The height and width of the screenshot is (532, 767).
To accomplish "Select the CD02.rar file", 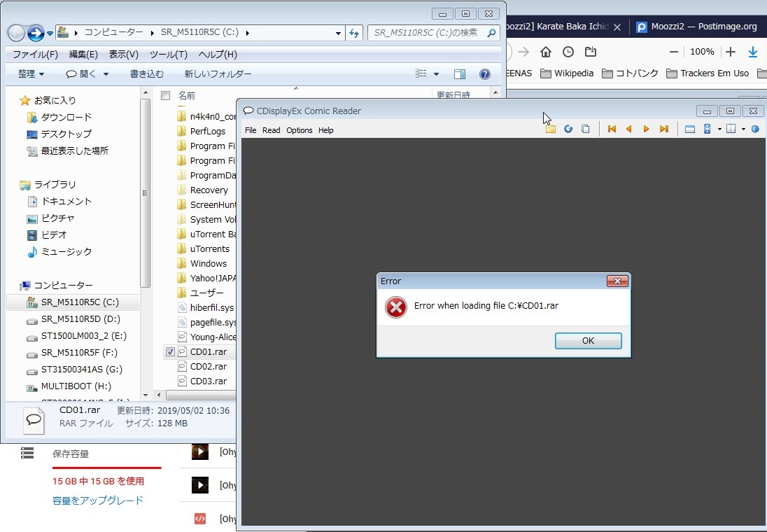I will pos(209,367).
